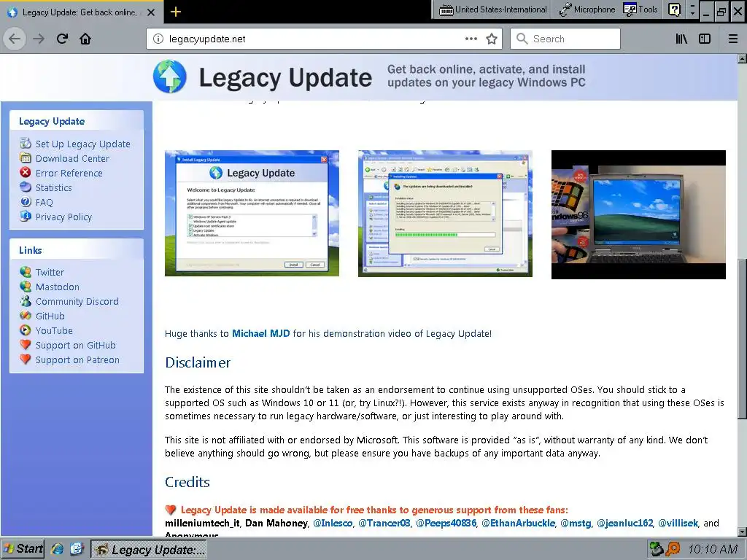Open Support on Patreon link
Screen dimensions: 747x560
(x=77, y=360)
